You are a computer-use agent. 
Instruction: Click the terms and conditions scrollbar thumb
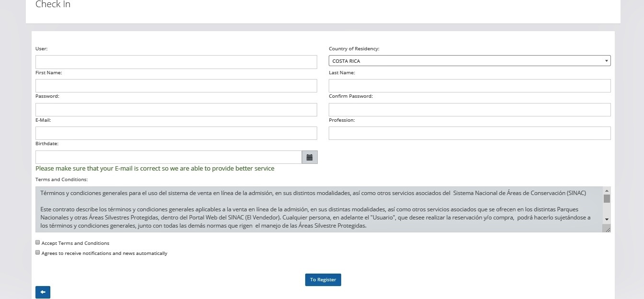tap(607, 199)
